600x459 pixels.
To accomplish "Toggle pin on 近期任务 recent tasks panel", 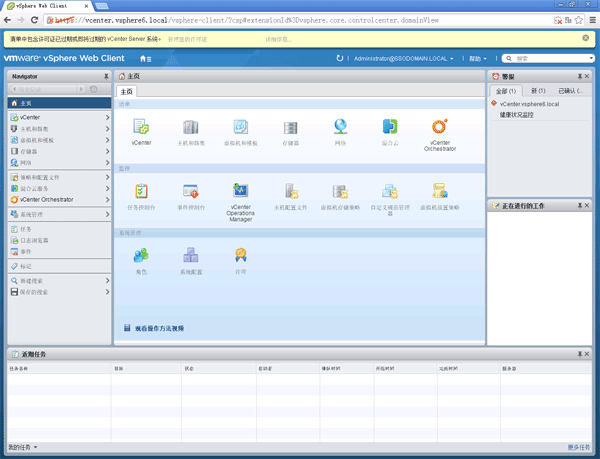I will 587,355.
